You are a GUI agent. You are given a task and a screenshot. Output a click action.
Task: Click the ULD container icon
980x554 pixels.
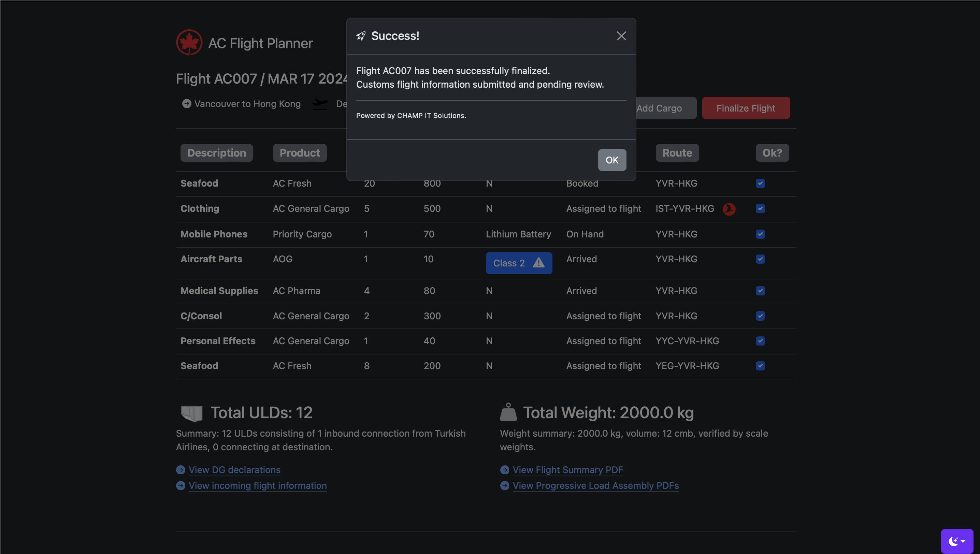point(192,413)
